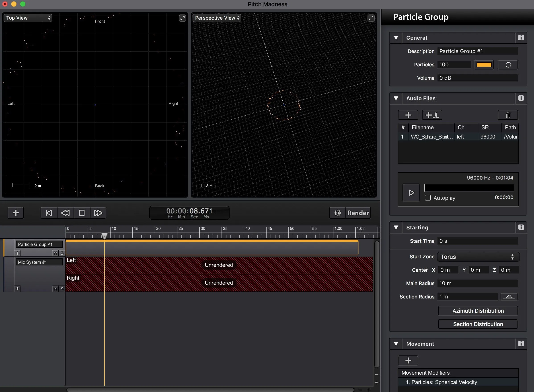Mute Particle Group #1 track
534x392 pixels.
click(x=55, y=253)
